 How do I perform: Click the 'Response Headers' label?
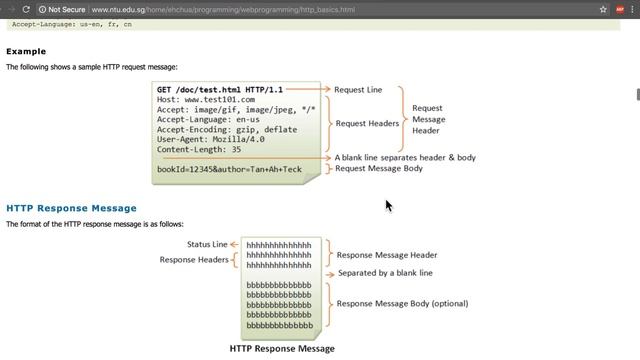pyautogui.click(x=194, y=260)
